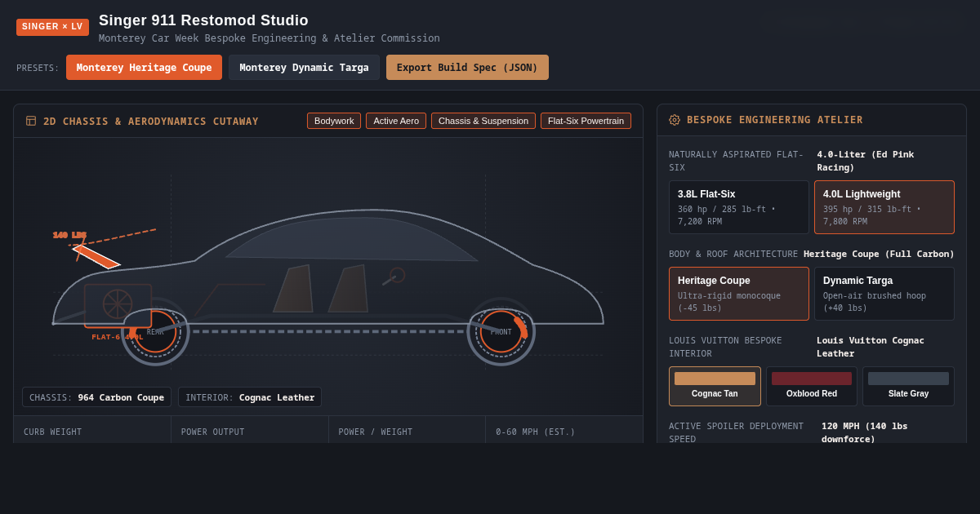Click the 140 LBS downforce label

pyautogui.click(x=69, y=235)
